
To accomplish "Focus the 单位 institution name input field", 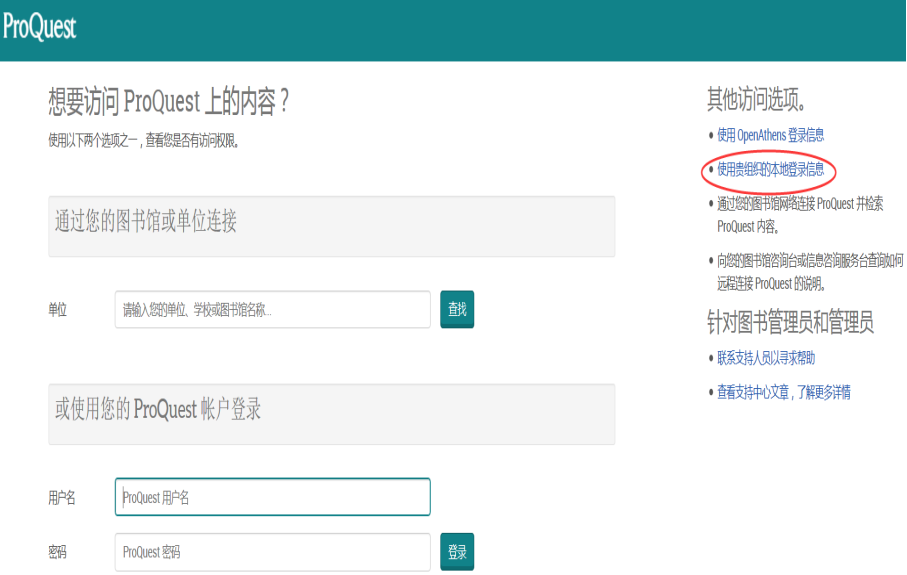I will tap(272, 309).
